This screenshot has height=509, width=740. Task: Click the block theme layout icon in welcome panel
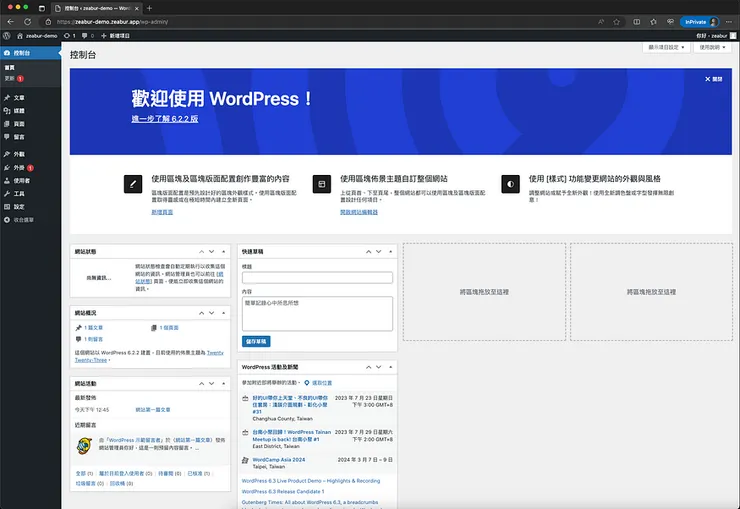click(322, 184)
